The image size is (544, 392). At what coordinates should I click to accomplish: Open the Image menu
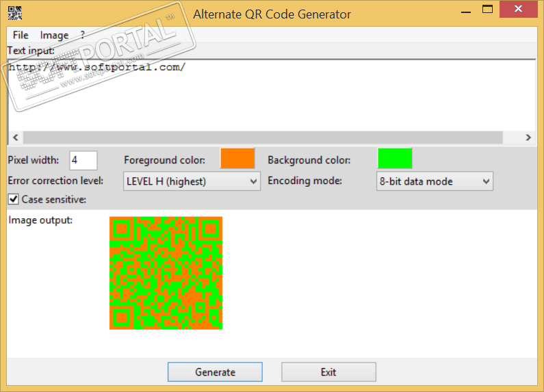pos(54,35)
